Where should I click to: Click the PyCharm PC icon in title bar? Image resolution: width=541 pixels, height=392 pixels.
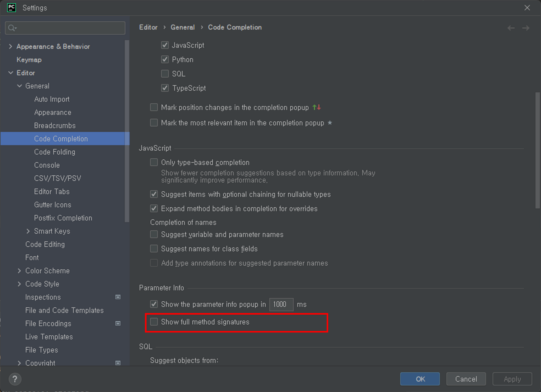pos(11,8)
